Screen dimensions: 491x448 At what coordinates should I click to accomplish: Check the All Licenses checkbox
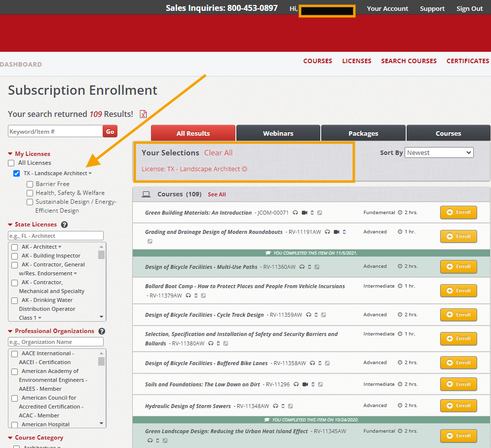(x=11, y=163)
